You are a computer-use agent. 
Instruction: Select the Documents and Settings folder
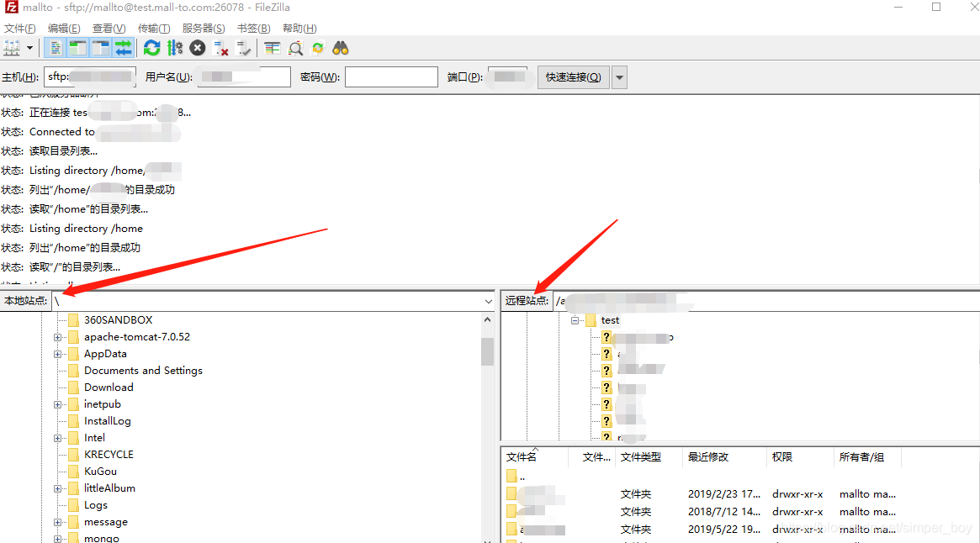click(x=143, y=371)
